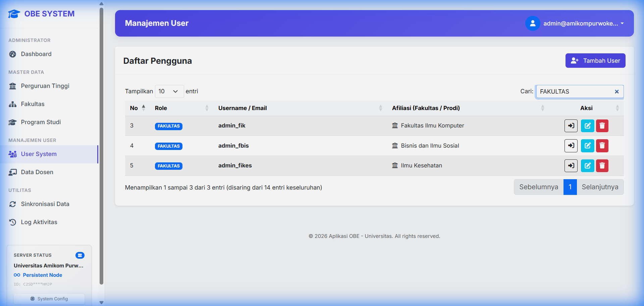Delete the admin_fikes user
Viewport: 644px width, 306px height.
point(602,166)
